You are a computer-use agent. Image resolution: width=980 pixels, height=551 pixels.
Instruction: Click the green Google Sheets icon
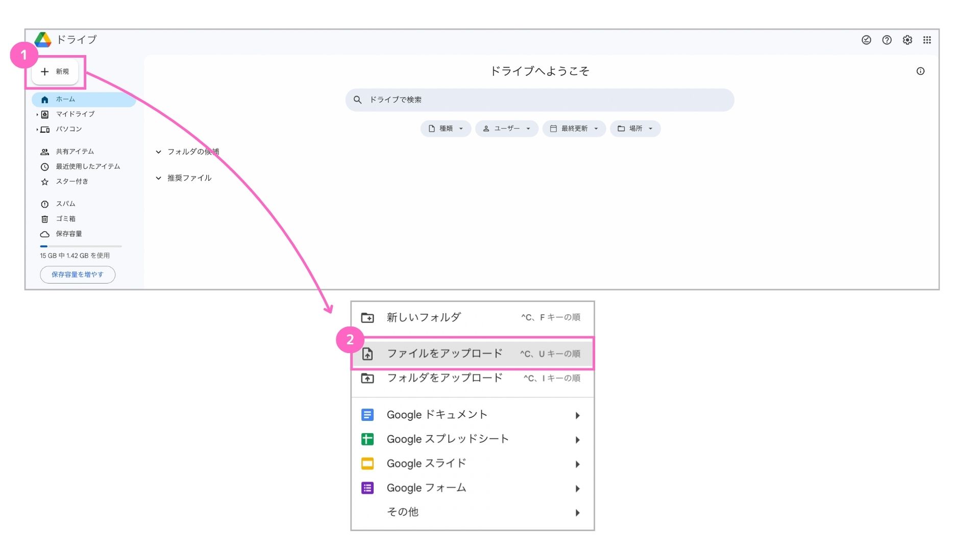(367, 439)
